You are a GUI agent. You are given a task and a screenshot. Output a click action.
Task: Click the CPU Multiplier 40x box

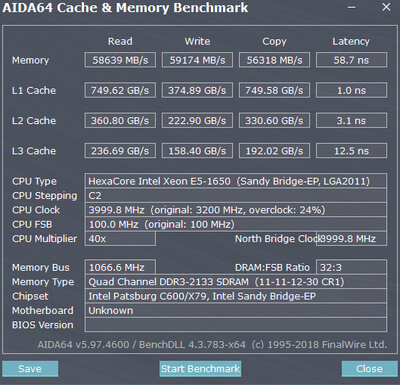[120, 239]
